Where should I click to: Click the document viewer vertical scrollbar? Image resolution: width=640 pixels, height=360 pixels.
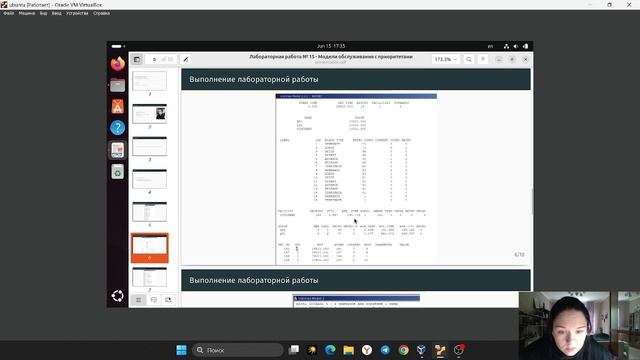(532, 202)
